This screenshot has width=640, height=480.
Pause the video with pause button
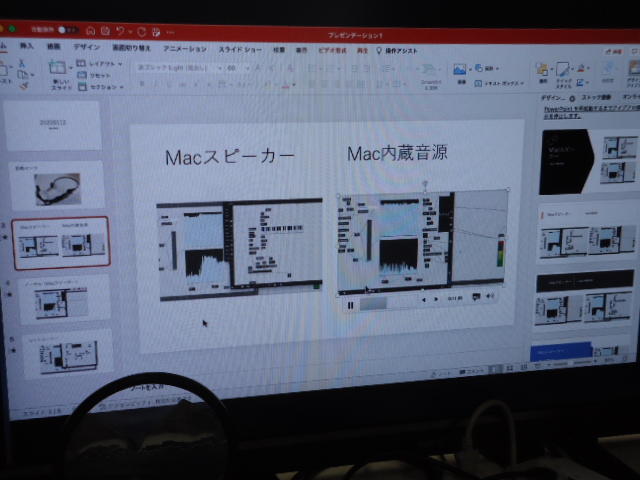coord(350,305)
